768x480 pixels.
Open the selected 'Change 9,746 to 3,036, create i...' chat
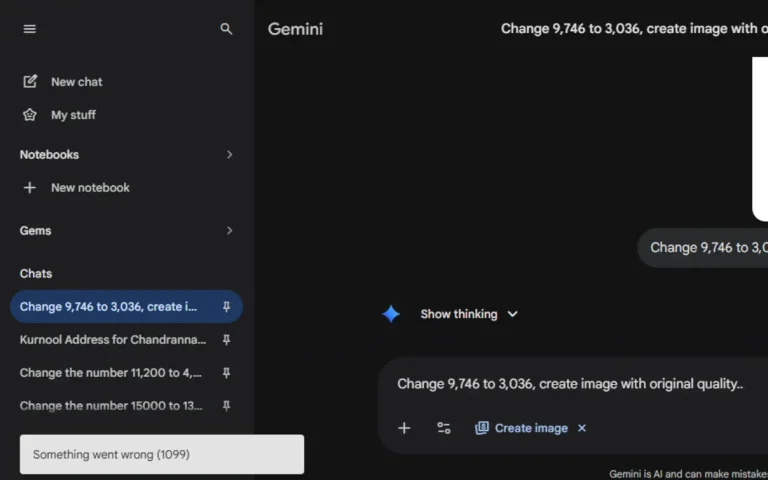[126, 307]
